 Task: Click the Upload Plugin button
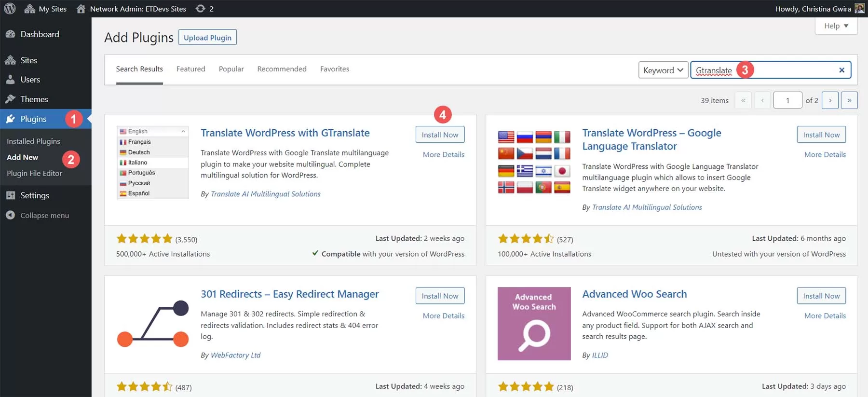(x=207, y=38)
